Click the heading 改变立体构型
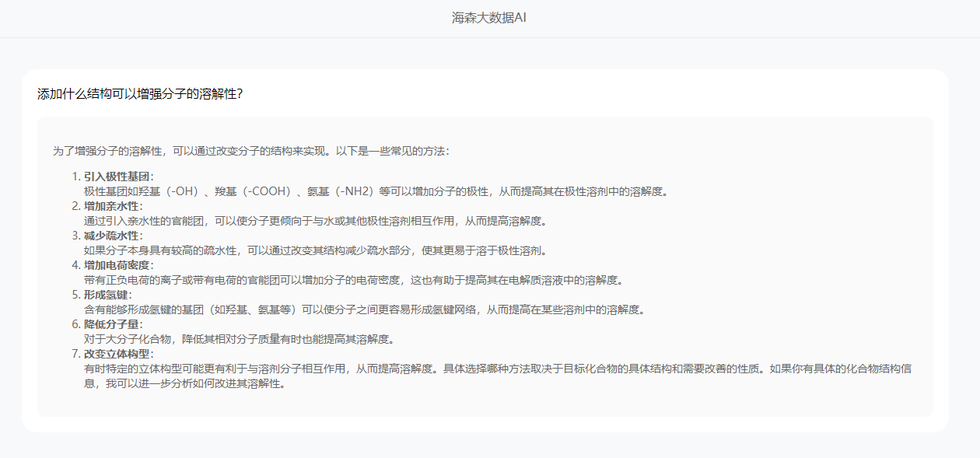 tap(118, 354)
